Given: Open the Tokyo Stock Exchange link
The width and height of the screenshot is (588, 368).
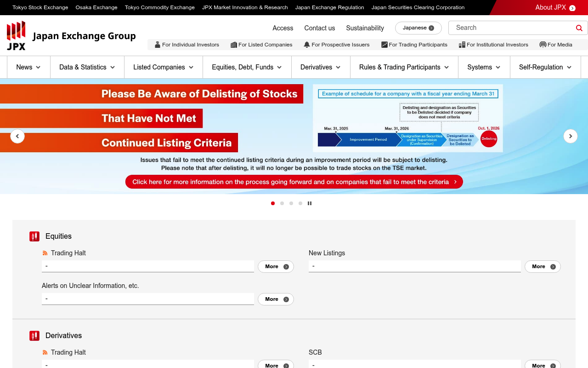Looking at the screenshot, I should point(40,7).
